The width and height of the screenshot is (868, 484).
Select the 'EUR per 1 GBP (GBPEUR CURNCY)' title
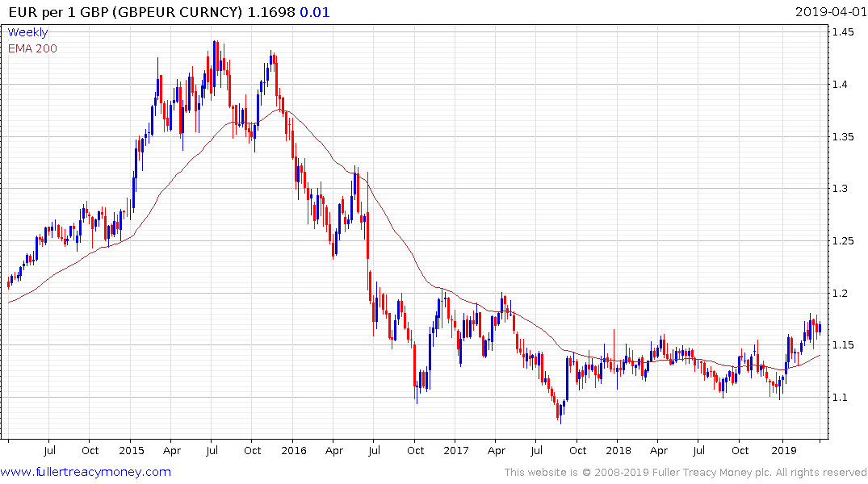point(126,12)
